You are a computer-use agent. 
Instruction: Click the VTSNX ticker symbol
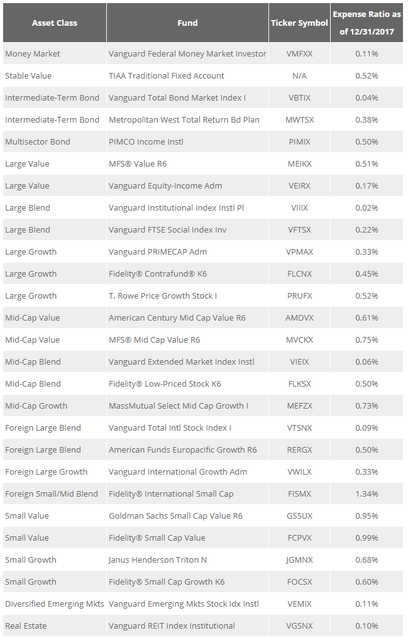tap(299, 428)
